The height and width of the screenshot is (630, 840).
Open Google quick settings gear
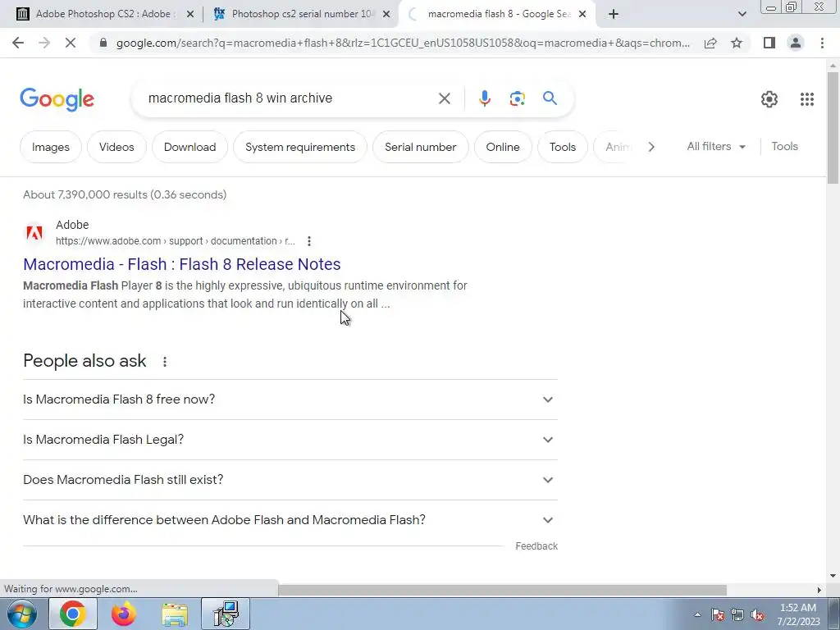[769, 99]
